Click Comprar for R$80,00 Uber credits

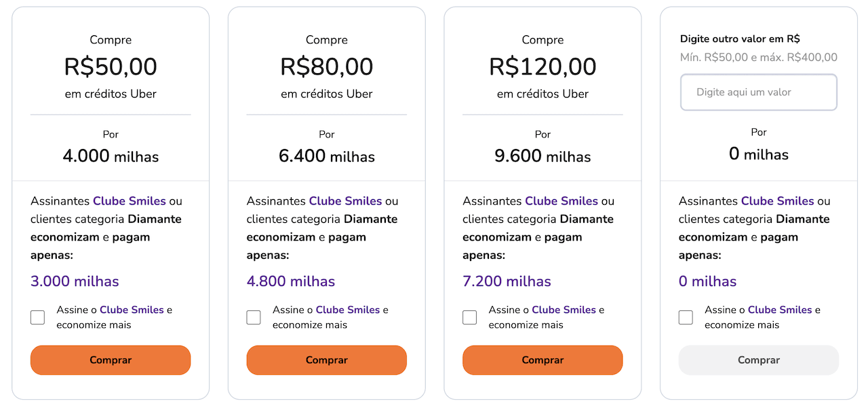click(327, 360)
